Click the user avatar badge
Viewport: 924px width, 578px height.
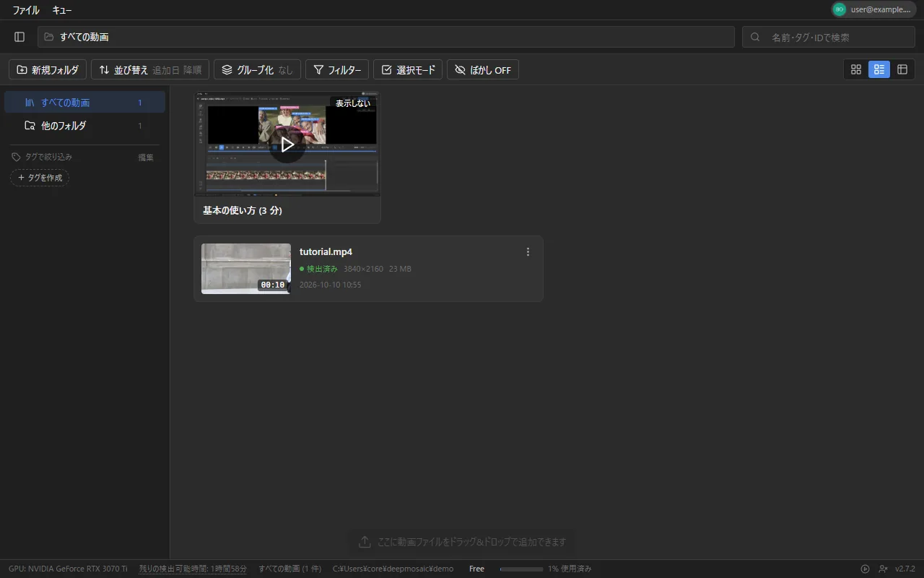(x=839, y=9)
